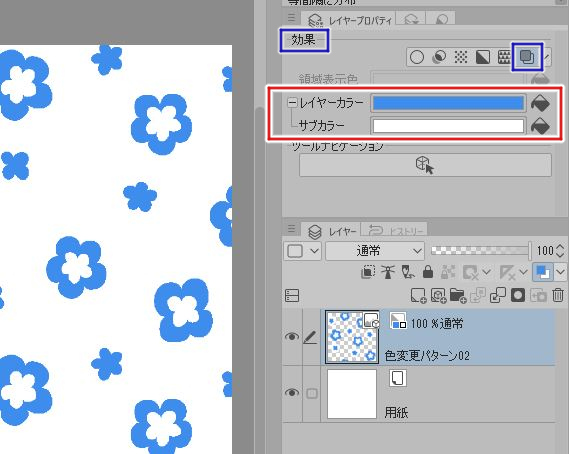The image size is (569, 454).
Task: Hide the 色変更パターン02 layer
Action: [x=292, y=336]
